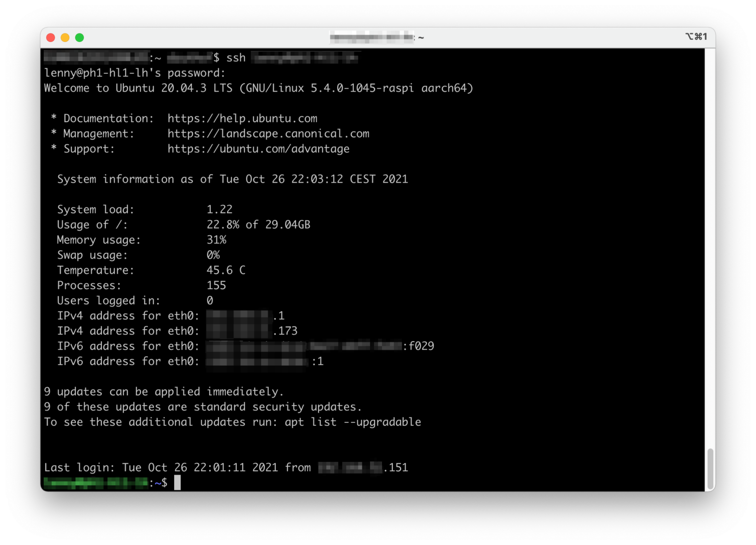
Task: Click the ⌥⌘1 shortcut indicator in title bar
Action: pos(696,36)
